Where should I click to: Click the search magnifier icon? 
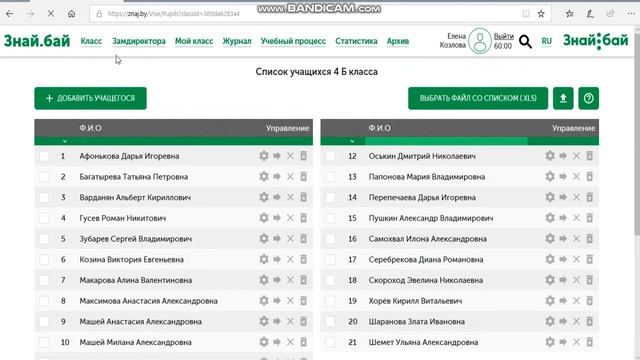click(525, 41)
